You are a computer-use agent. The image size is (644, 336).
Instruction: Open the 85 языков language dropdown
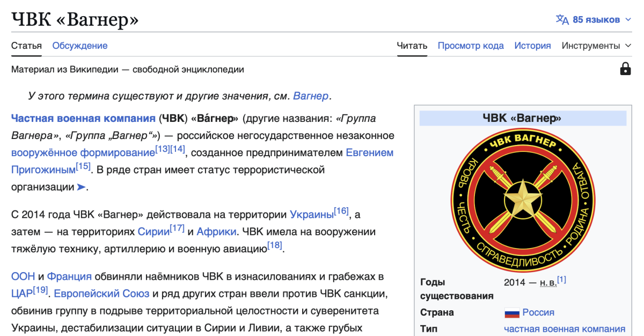[x=594, y=20]
